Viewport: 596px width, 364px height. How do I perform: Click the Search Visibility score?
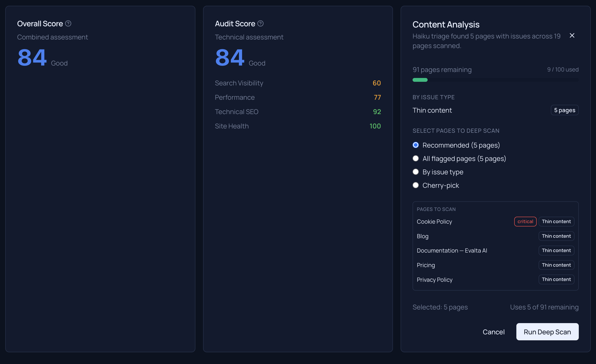[377, 83]
